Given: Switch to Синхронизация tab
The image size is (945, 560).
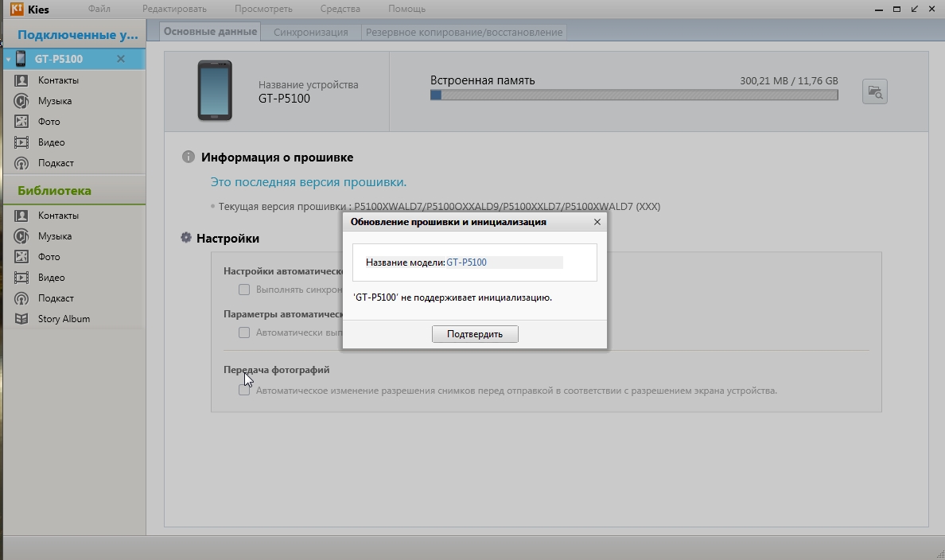Looking at the screenshot, I should [310, 32].
